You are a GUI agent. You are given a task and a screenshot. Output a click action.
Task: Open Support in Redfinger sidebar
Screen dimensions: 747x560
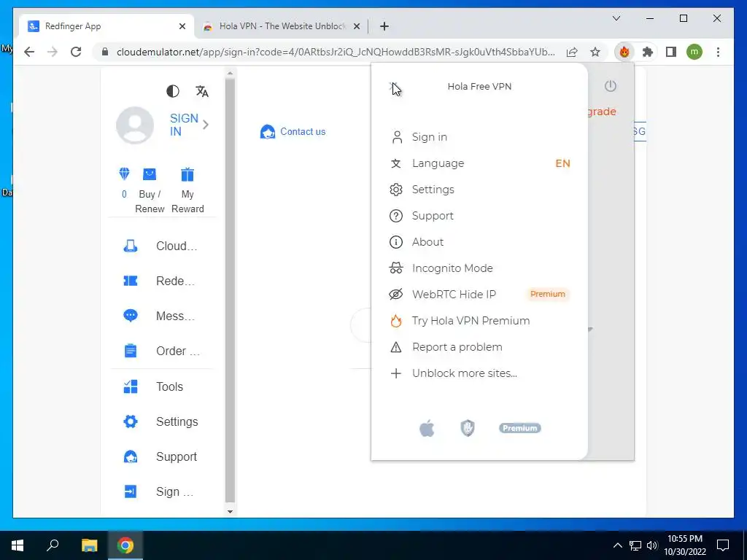click(162, 456)
